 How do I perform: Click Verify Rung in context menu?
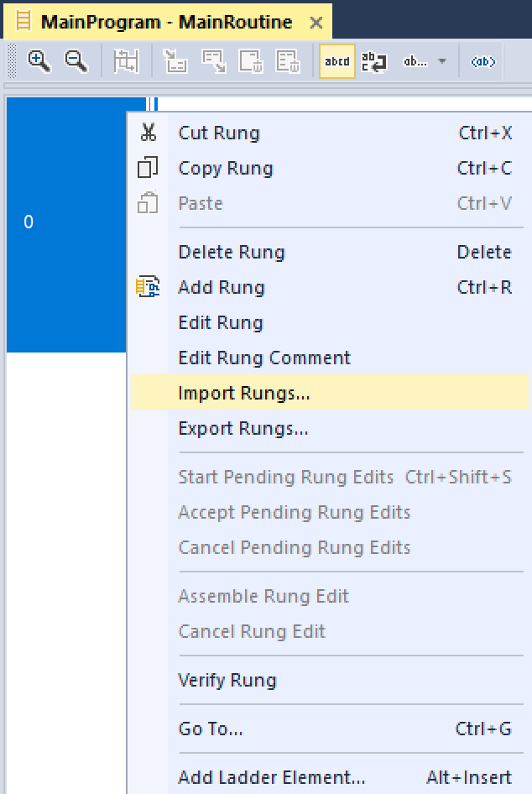(227, 680)
